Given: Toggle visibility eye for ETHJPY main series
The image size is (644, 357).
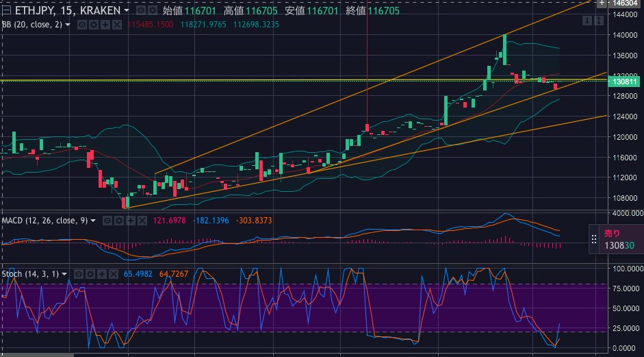Looking at the screenshot, I should 141,10.
